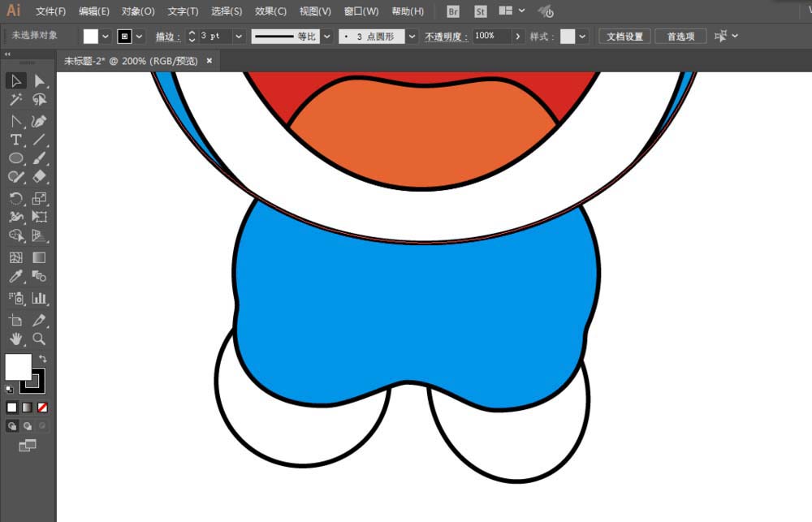812x522 pixels.
Task: Open the 样式 graphic style dropdown
Action: (582, 37)
